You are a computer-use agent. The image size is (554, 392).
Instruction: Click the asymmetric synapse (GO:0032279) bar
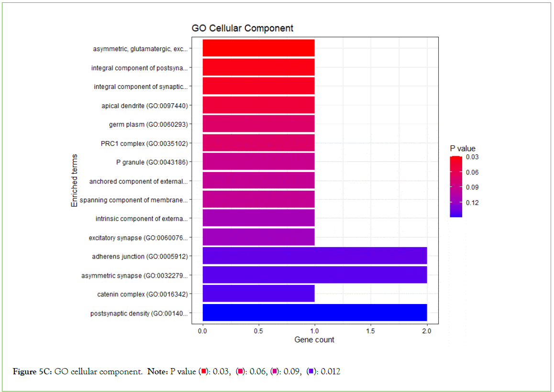click(314, 275)
